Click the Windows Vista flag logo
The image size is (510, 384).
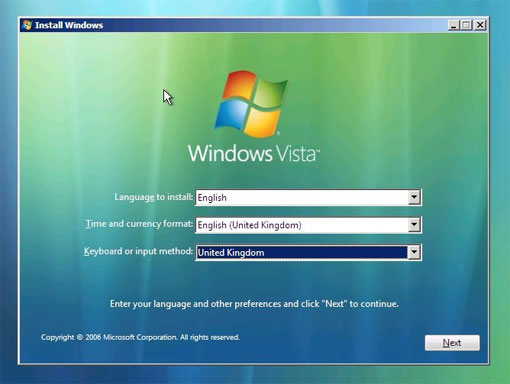pyautogui.click(x=251, y=103)
